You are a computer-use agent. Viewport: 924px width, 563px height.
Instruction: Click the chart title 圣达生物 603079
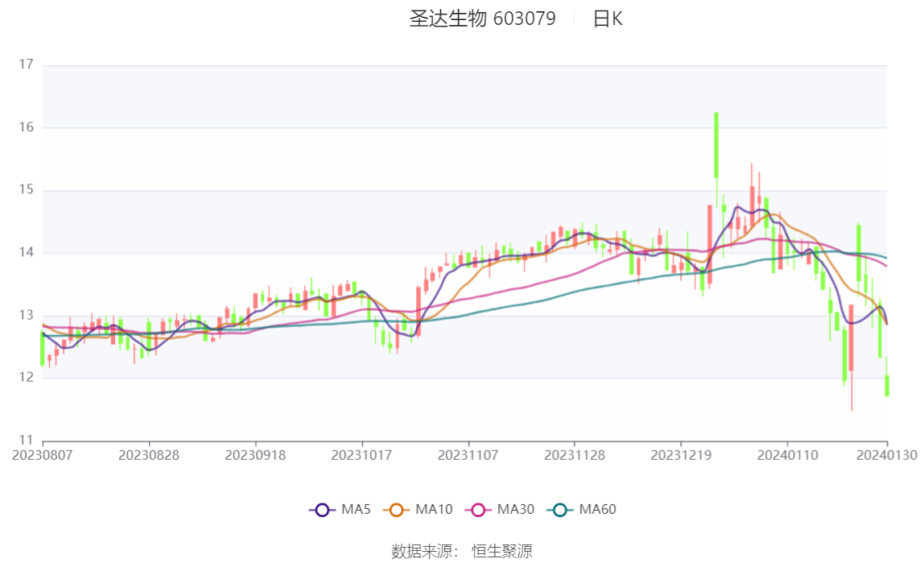483,19
